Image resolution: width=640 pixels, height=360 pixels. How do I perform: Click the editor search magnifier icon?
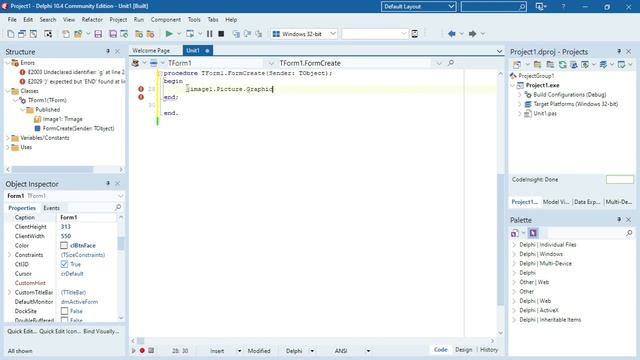tap(451, 63)
